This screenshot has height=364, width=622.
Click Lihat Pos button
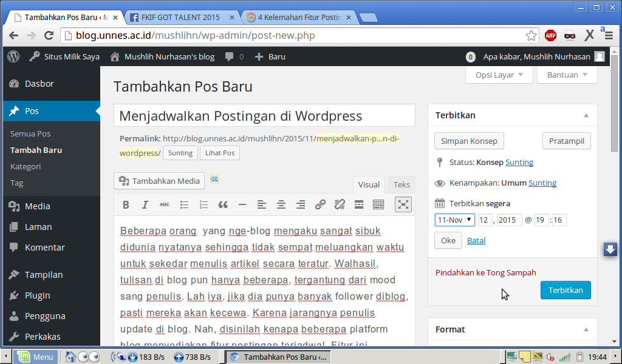pyautogui.click(x=220, y=153)
